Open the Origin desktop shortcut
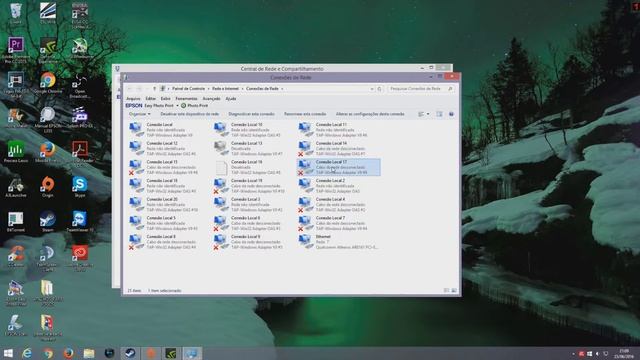 [48, 187]
